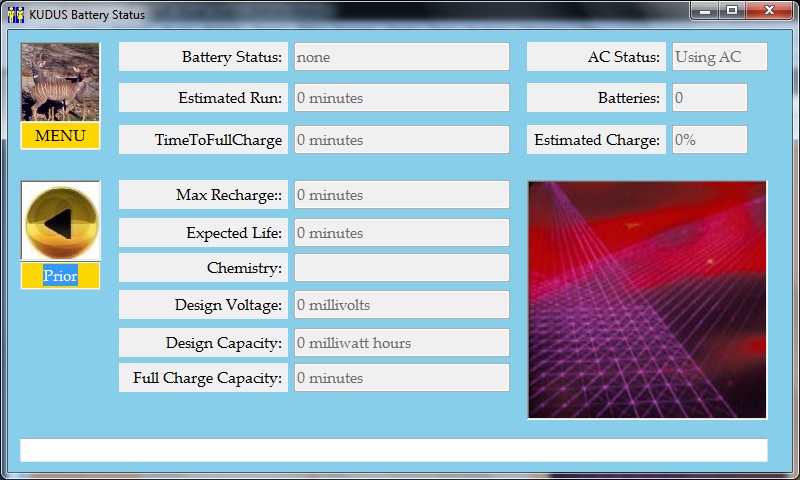Screen dimensions: 800x480
Task: Select the Expected Life field
Action: 401,233
